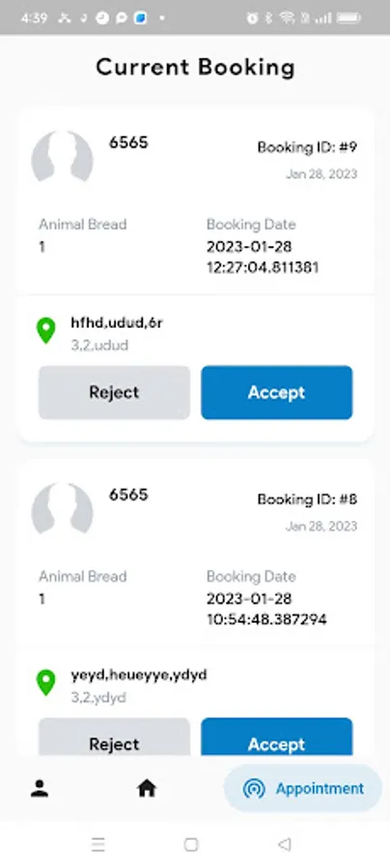390x868 pixels.
Task: Reject booking ID #9
Action: click(x=114, y=393)
